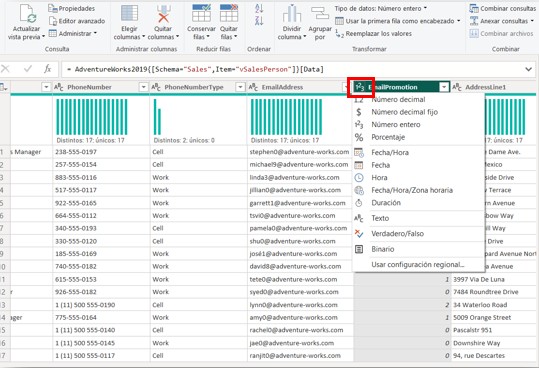This screenshot has width=539, height=368.
Task: Click the fx function icon
Action: 47,69
